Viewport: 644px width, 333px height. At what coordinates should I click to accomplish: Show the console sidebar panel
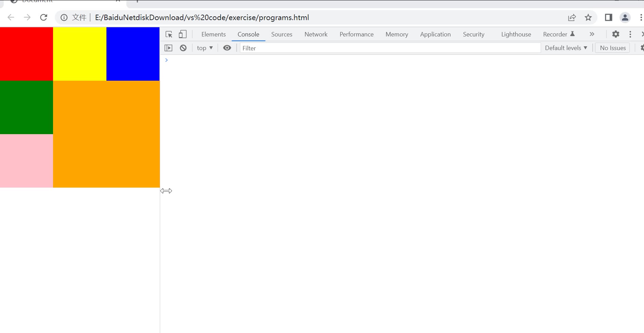pyautogui.click(x=168, y=48)
